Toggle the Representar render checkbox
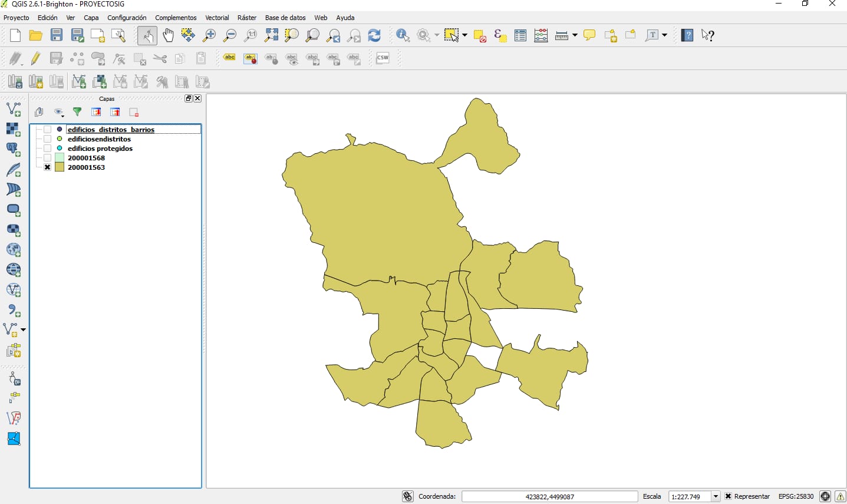 click(x=729, y=496)
